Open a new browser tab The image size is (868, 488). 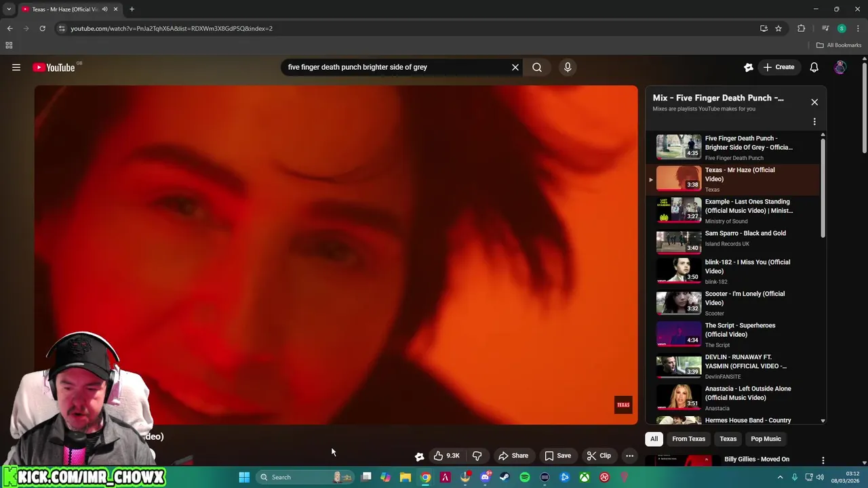132,9
